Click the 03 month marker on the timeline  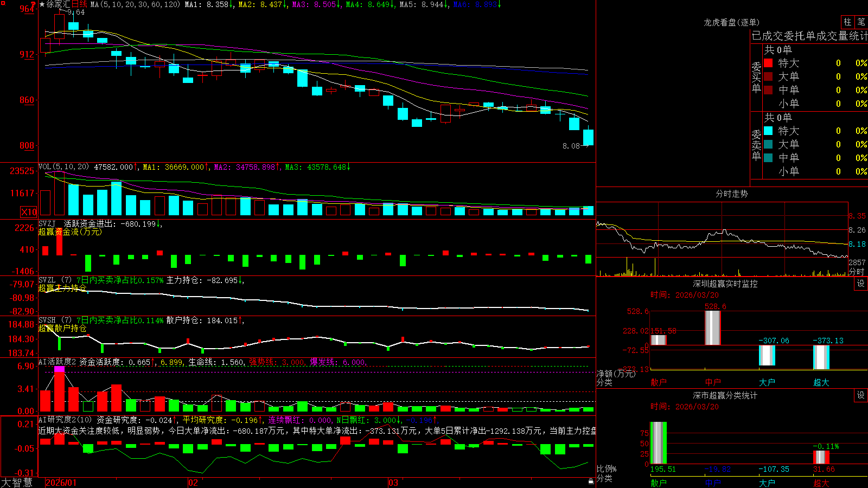pyautogui.click(x=393, y=483)
